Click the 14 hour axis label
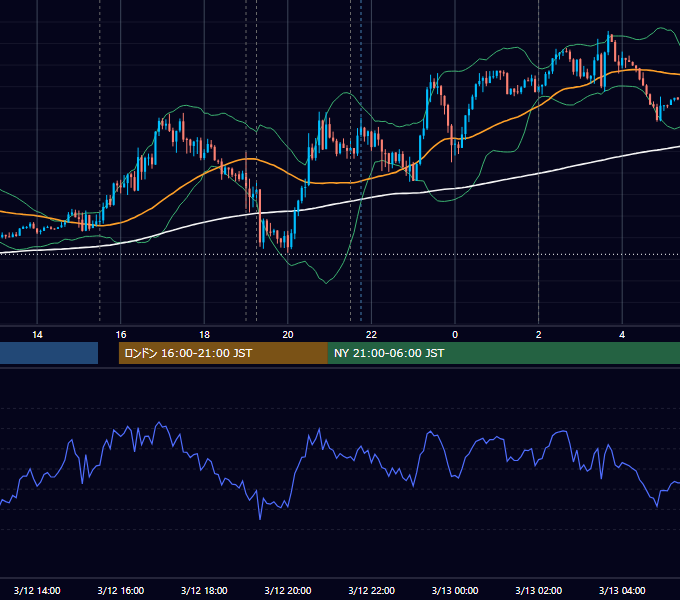 (37, 335)
